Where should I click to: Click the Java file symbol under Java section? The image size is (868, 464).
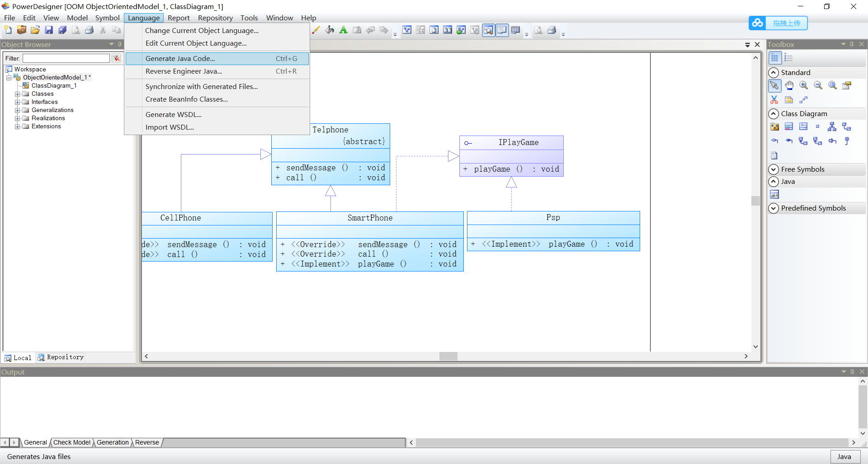(774, 194)
